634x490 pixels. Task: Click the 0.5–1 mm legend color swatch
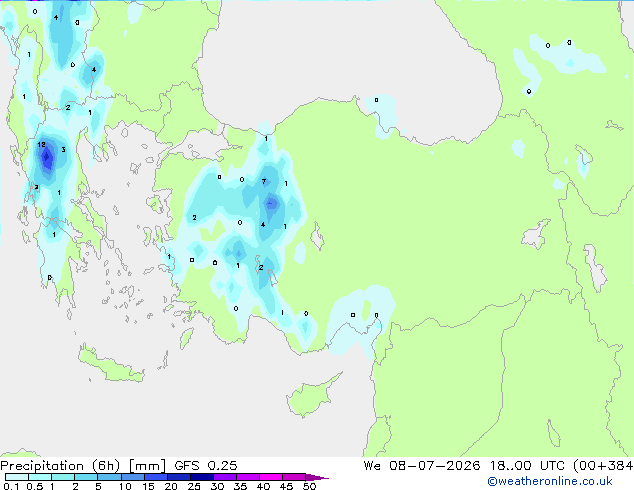point(40,477)
